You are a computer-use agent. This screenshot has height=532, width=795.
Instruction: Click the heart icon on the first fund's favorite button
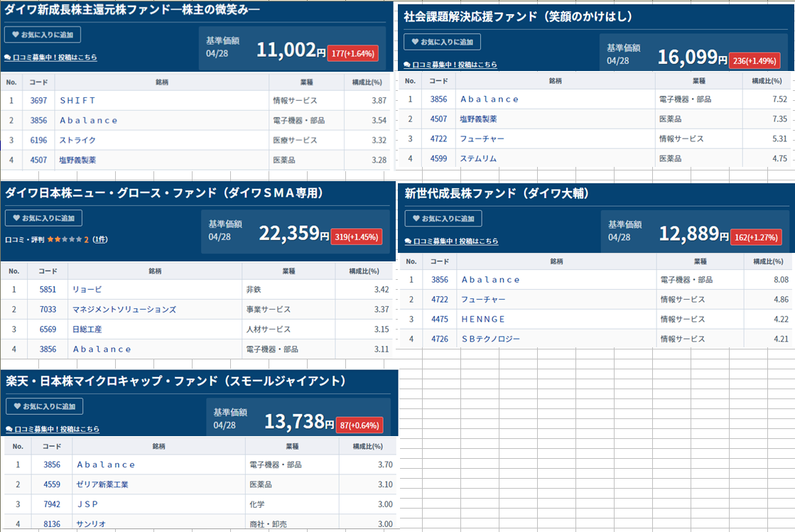point(16,34)
